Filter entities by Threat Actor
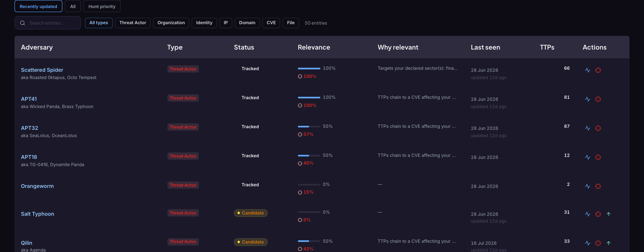The width and height of the screenshot is (644, 252). click(133, 23)
